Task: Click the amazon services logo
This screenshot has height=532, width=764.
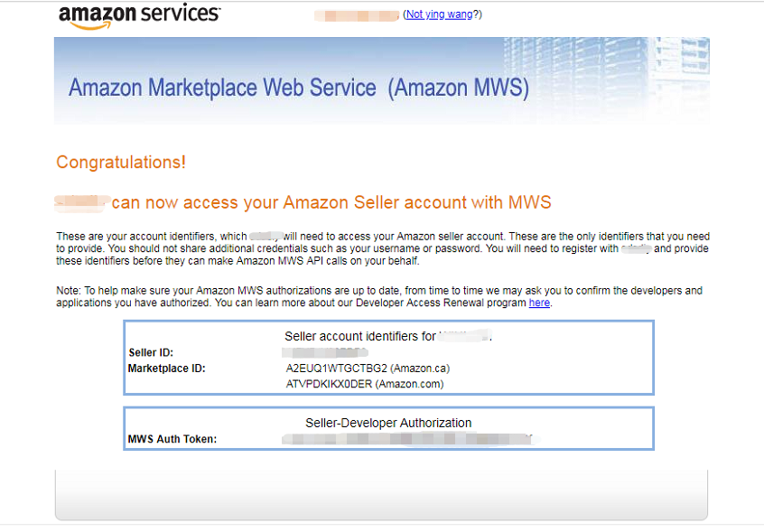Action: click(139, 15)
